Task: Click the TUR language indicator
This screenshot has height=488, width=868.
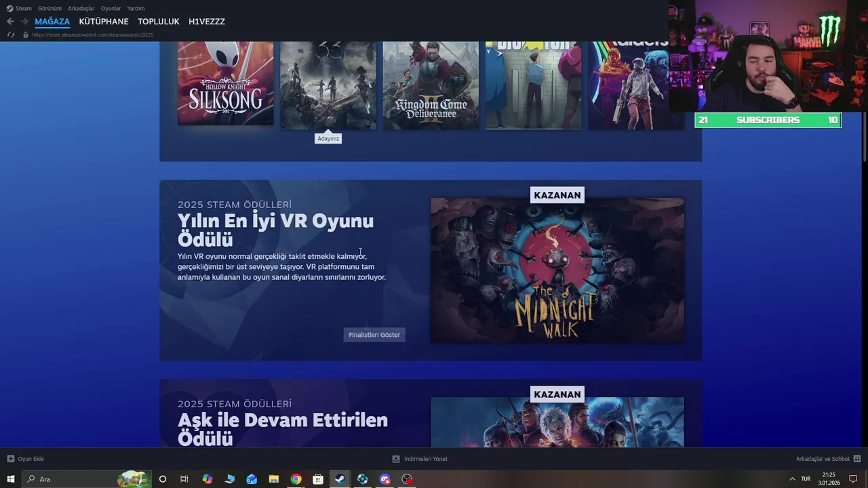Action: pos(806,479)
